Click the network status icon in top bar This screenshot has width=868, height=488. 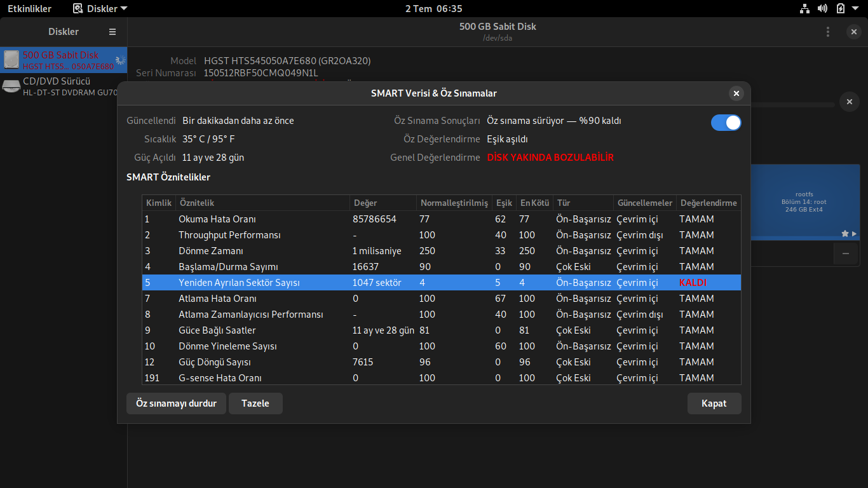coord(804,9)
